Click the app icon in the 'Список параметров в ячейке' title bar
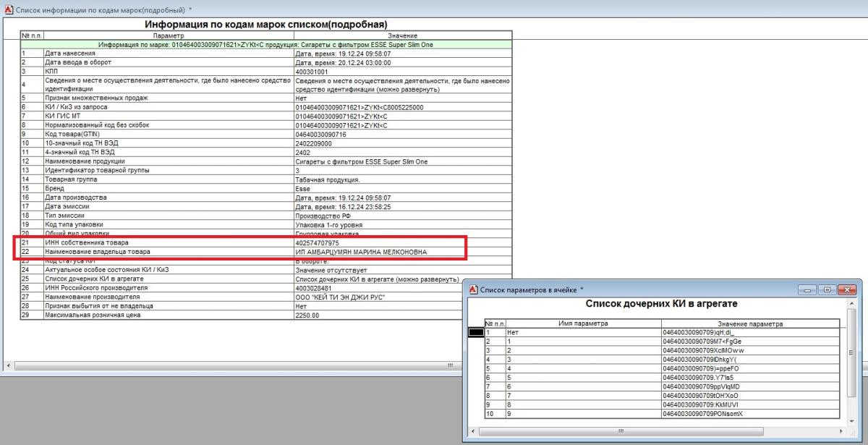Screen dimensions: 868x445 point(474,289)
